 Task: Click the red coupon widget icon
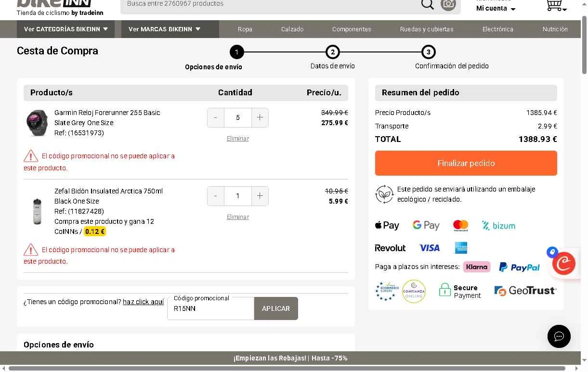tap(564, 263)
